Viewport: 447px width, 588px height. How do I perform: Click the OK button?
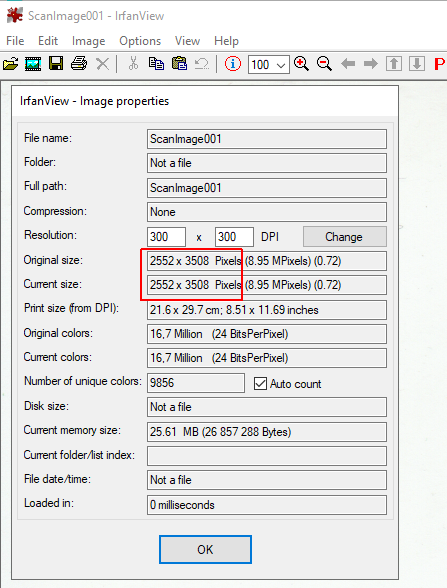coord(205,549)
